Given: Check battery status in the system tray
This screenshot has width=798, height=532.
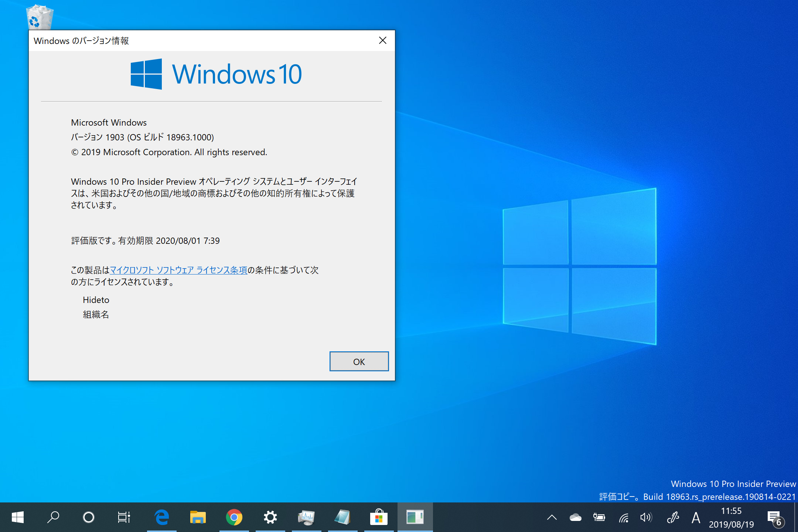Looking at the screenshot, I should (x=600, y=517).
